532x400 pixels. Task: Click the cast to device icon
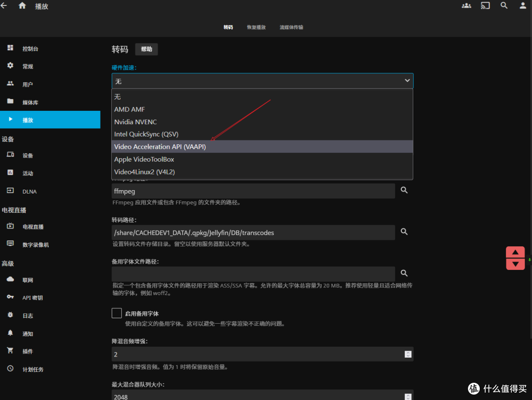(485, 6)
